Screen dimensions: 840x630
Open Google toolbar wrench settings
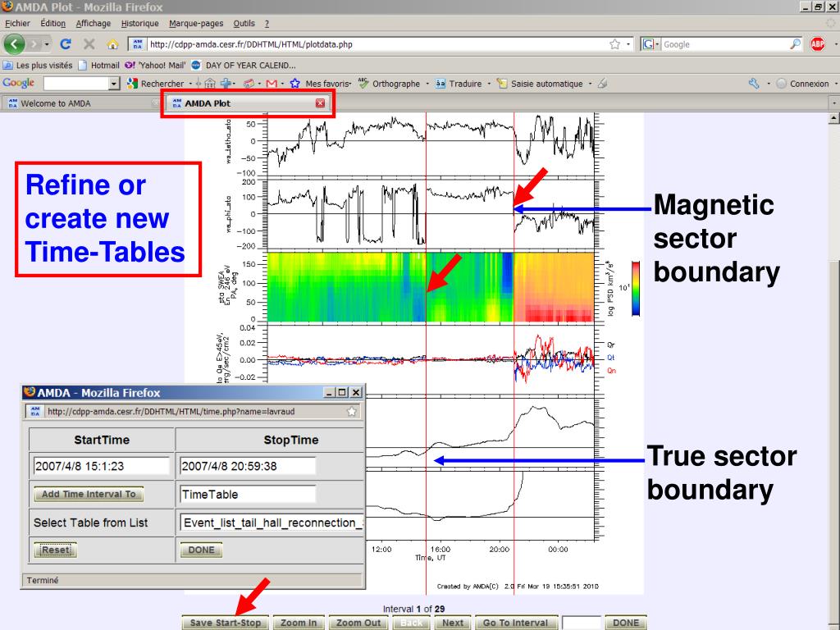pyautogui.click(x=754, y=84)
